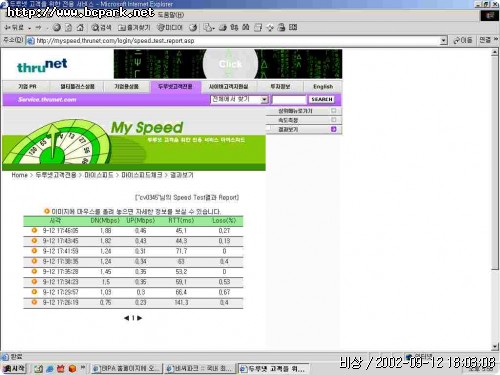Open the 기업용상품 navigation tab

coord(127,86)
